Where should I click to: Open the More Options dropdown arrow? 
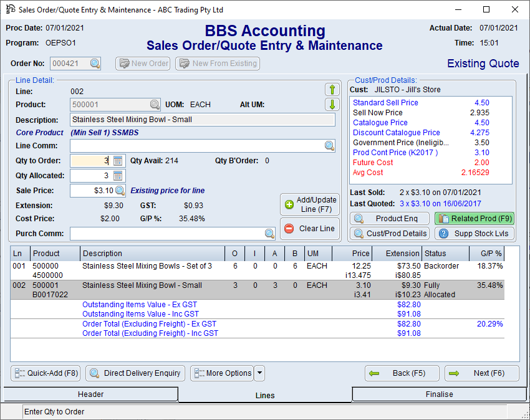click(x=259, y=373)
